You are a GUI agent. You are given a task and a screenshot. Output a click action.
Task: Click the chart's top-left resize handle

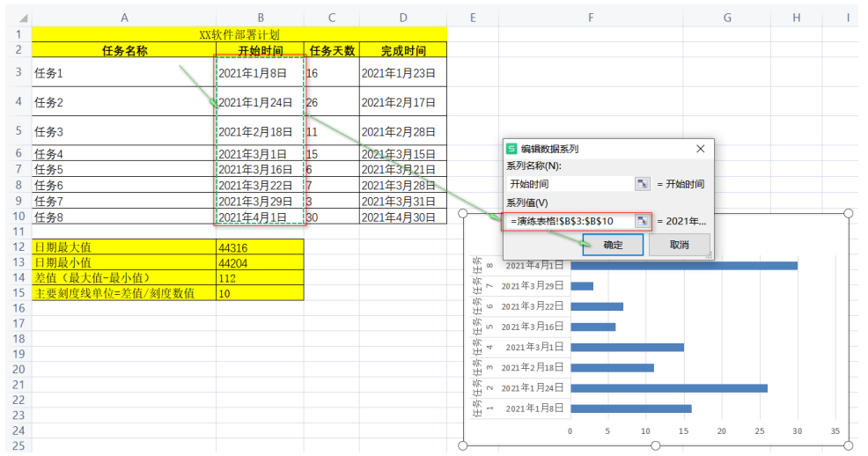coord(464,214)
